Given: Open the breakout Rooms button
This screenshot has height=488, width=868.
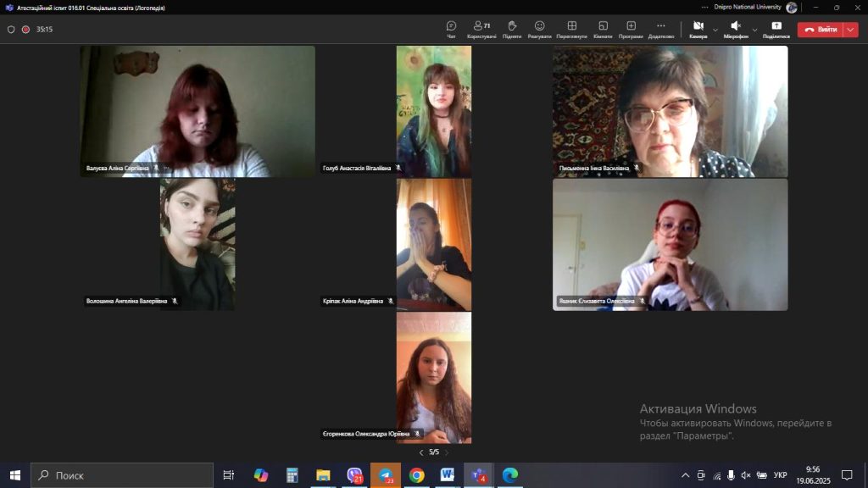Looking at the screenshot, I should [603, 30].
